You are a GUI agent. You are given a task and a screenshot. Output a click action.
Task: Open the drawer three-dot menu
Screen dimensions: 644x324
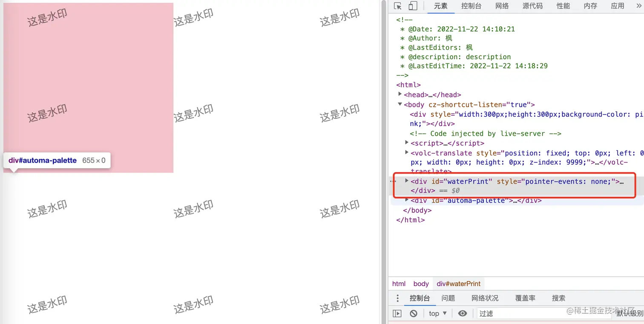click(398, 298)
